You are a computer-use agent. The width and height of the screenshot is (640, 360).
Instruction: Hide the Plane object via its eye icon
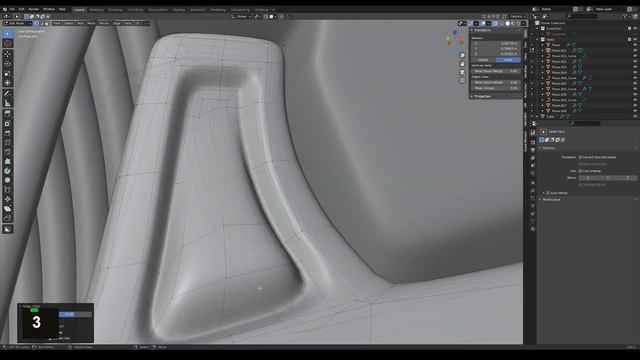coord(635,45)
